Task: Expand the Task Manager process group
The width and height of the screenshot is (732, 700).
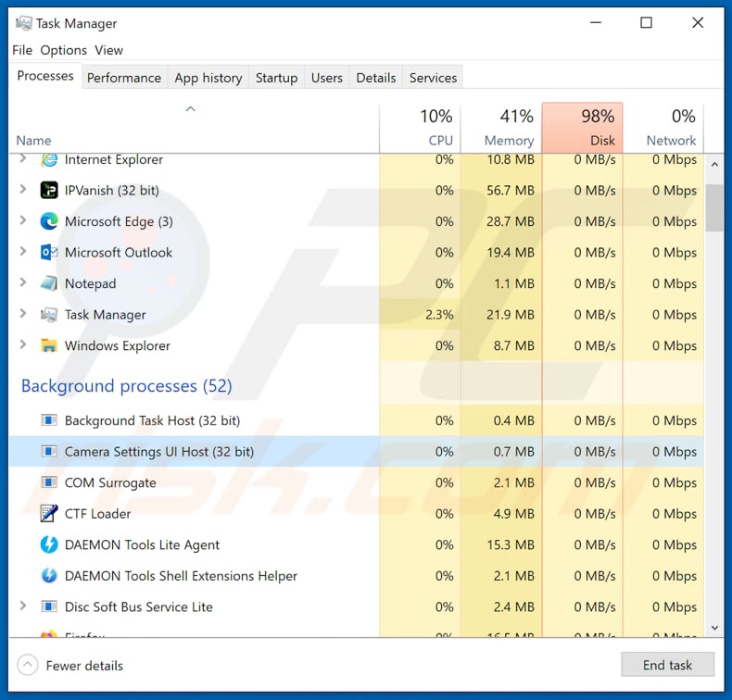Action: point(22,313)
